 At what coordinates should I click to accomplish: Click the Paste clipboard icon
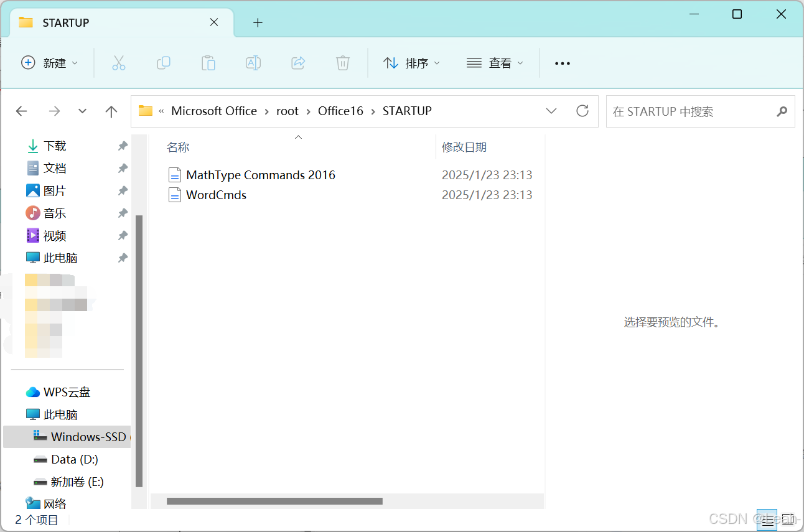[208, 63]
